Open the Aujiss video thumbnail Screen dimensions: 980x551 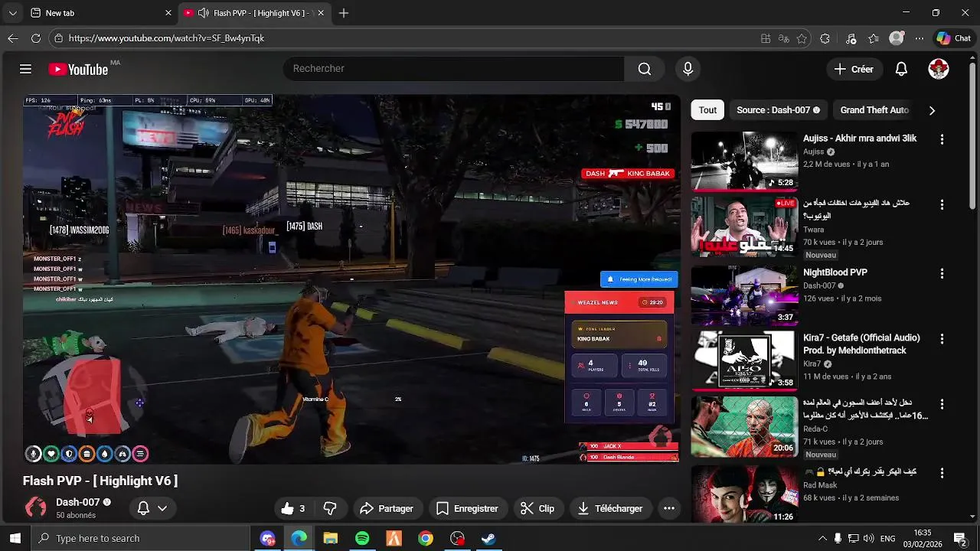744,161
